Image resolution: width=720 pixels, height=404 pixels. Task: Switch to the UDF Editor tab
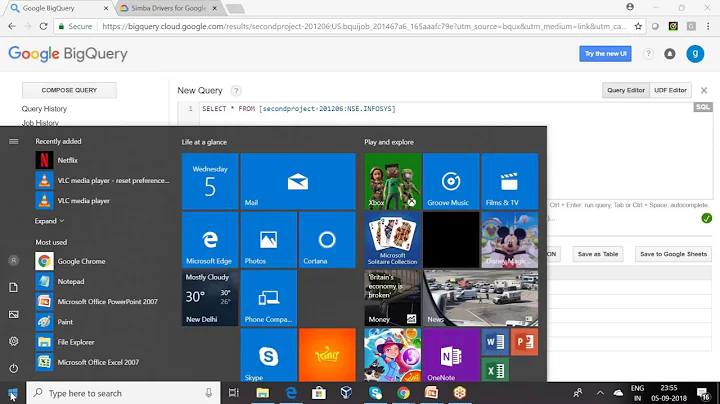click(x=670, y=90)
